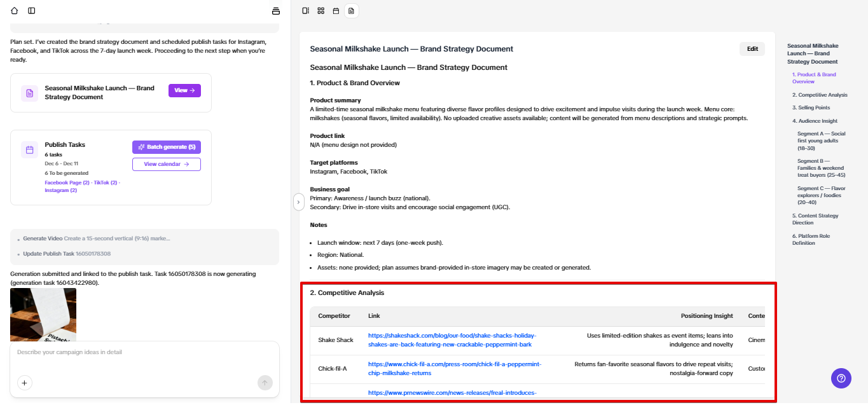Click the Facebook Page (2) link
The height and width of the screenshot is (405, 868).
(66, 184)
